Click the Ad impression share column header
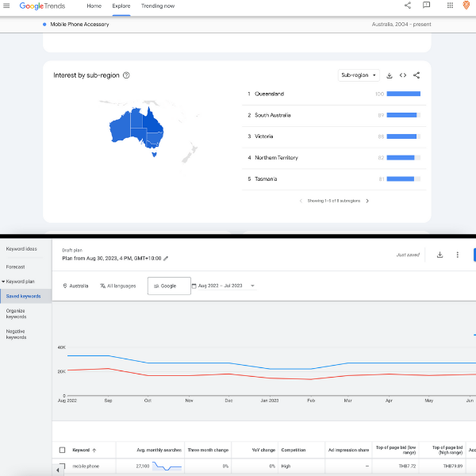Screen dimensions: 476x476 click(x=348, y=450)
